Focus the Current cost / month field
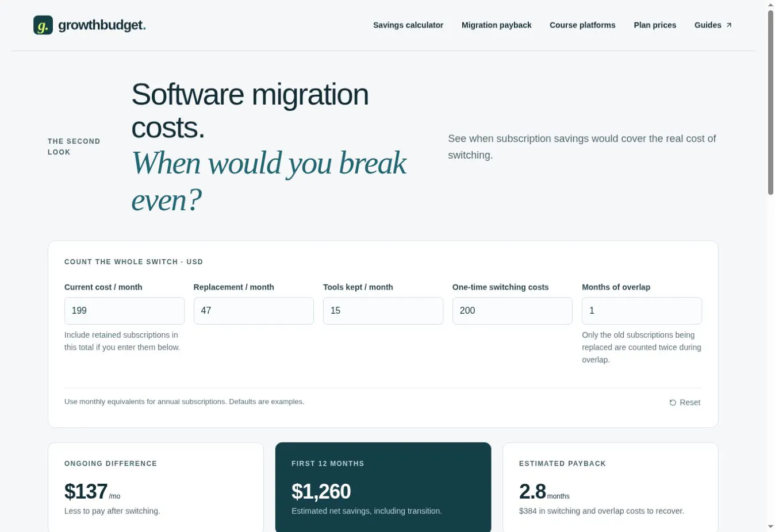Screen dimensions: 775x532 pos(124,311)
